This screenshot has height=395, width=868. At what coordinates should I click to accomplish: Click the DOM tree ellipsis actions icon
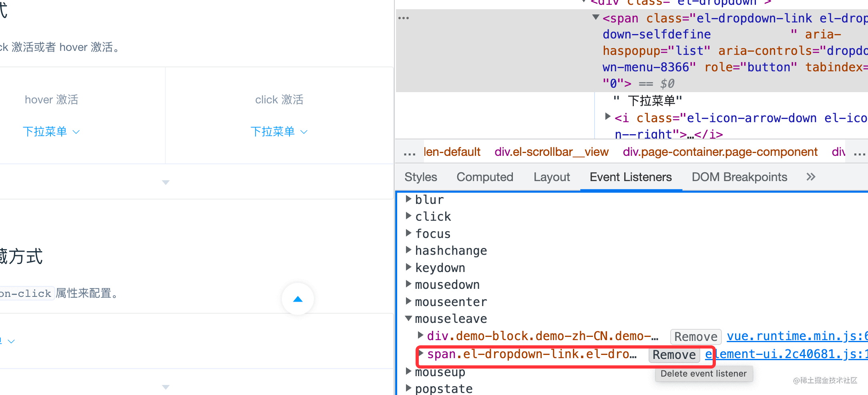[404, 18]
